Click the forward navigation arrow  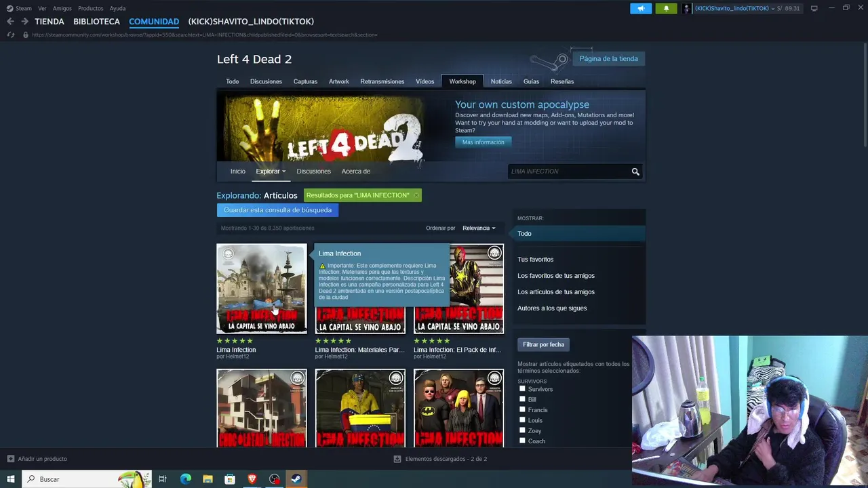tap(24, 22)
